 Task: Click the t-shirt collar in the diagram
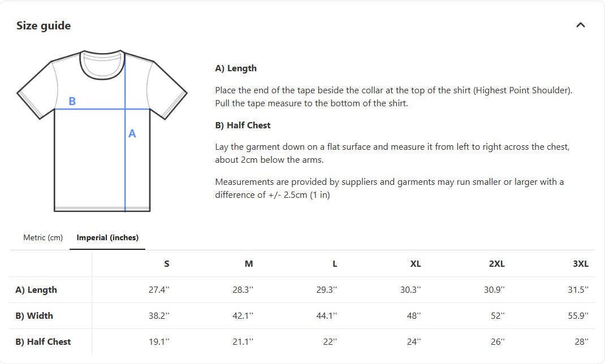[102, 63]
